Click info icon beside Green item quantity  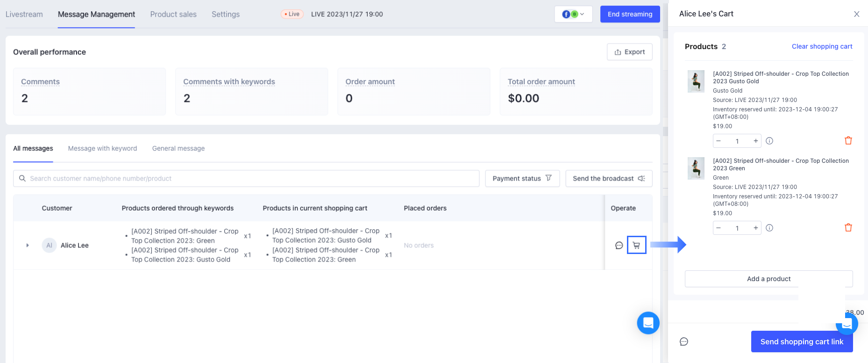click(x=769, y=228)
